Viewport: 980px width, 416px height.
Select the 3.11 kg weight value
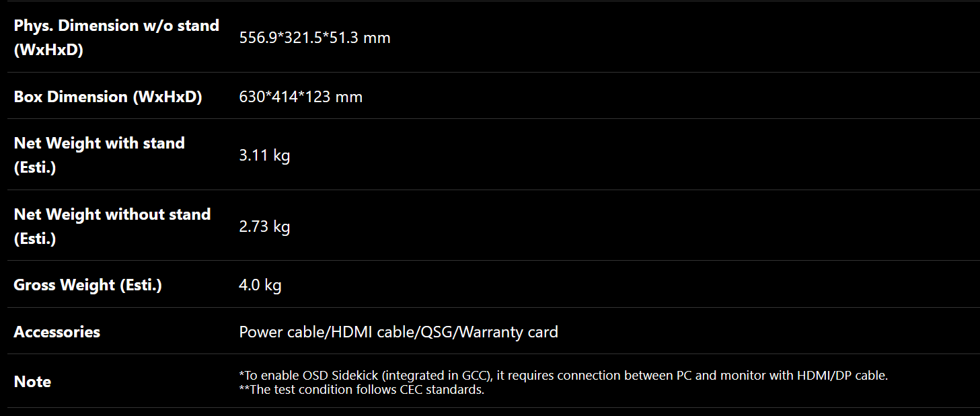pos(264,155)
